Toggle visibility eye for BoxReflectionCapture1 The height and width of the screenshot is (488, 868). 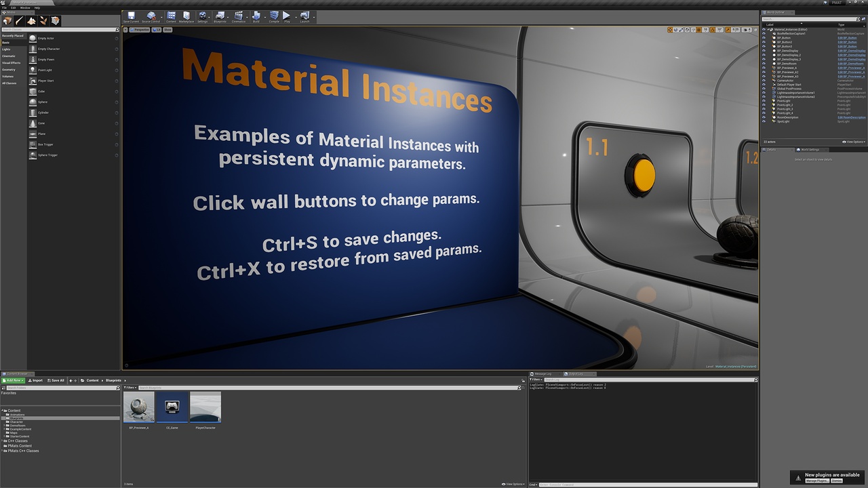pyautogui.click(x=764, y=34)
